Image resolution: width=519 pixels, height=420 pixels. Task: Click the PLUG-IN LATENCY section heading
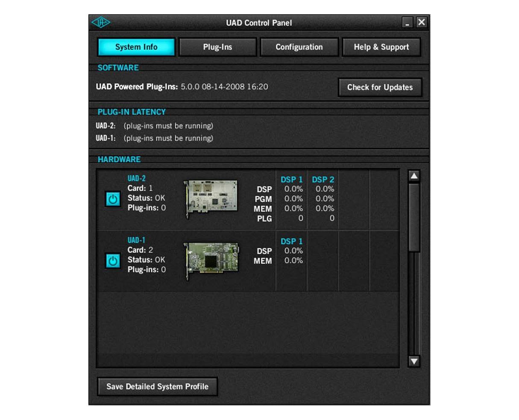pyautogui.click(x=132, y=112)
